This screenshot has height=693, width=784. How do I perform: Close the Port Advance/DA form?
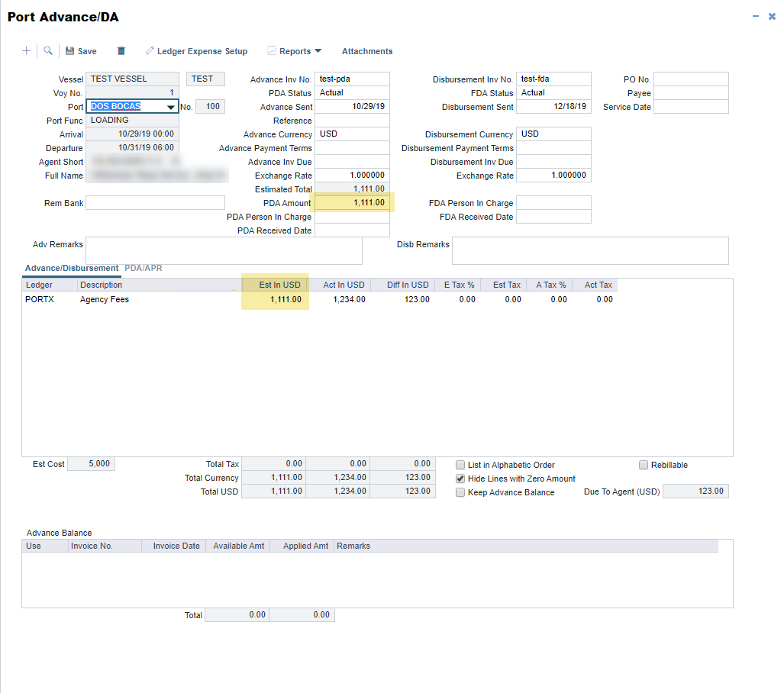[772, 16]
